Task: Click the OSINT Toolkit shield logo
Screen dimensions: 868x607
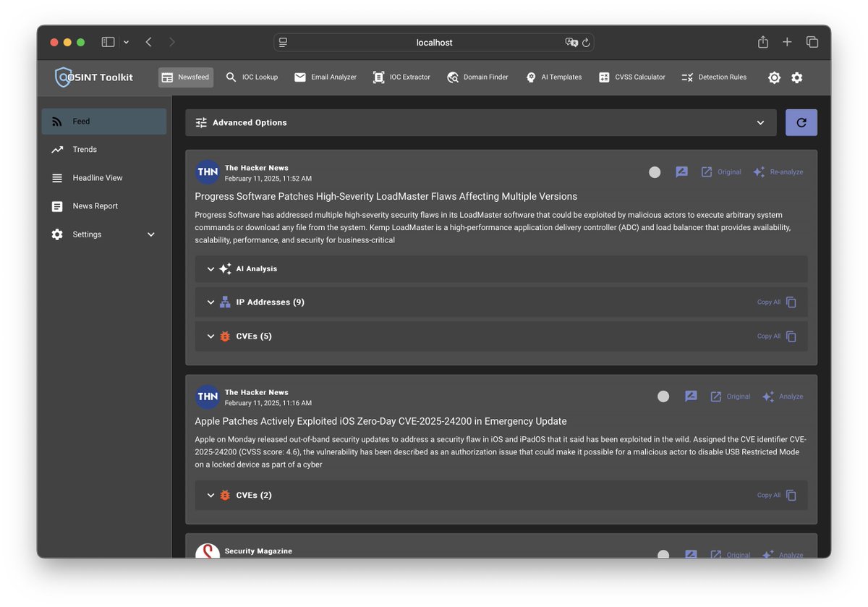Action: (x=64, y=77)
